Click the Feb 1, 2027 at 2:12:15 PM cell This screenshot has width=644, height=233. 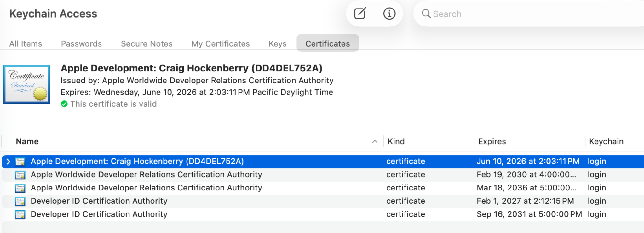[525, 201]
